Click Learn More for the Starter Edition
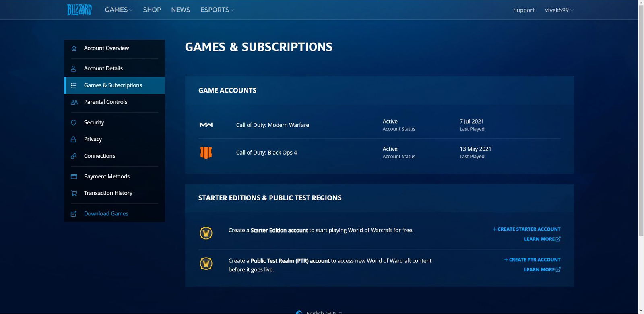 pyautogui.click(x=542, y=239)
